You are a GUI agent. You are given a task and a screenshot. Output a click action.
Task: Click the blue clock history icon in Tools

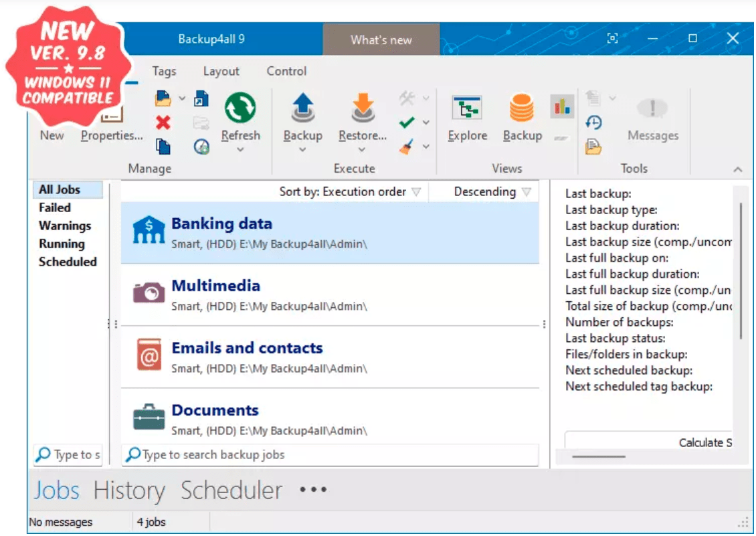593,122
